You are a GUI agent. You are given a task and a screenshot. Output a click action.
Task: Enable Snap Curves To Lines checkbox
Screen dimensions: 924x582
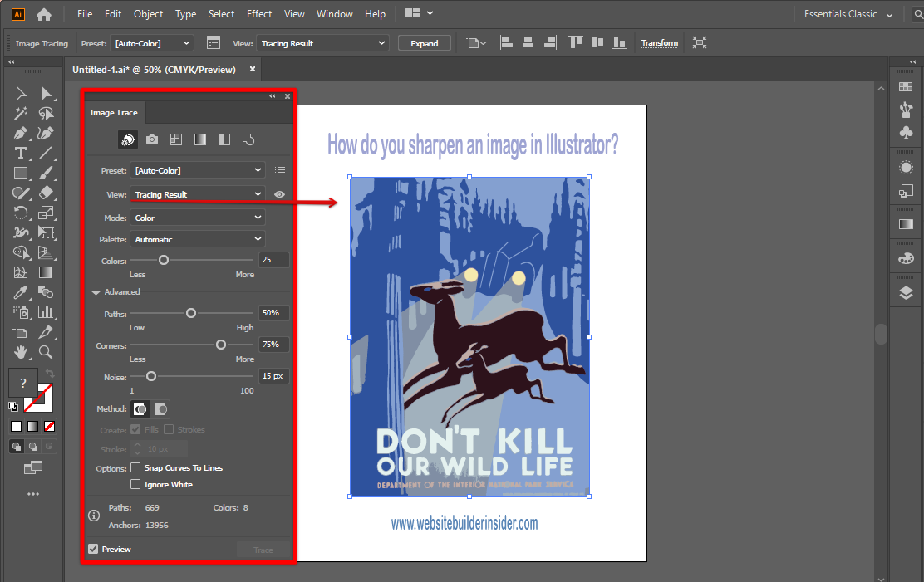pyautogui.click(x=135, y=468)
